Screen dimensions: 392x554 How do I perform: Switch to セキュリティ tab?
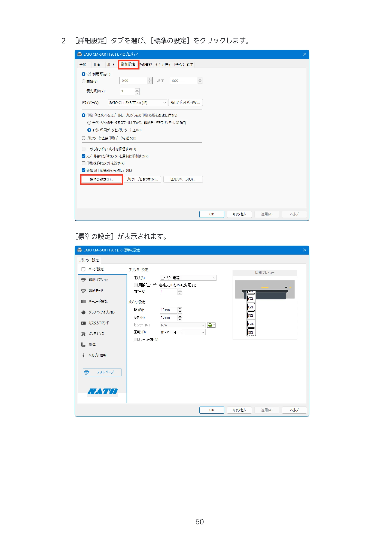[x=163, y=65]
